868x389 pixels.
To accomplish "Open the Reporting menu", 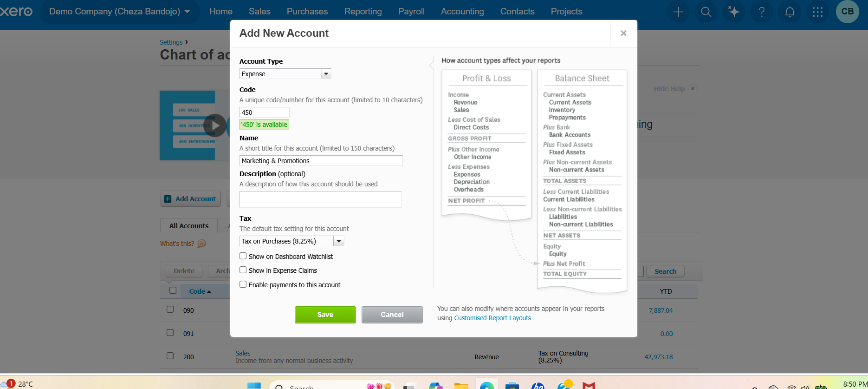I will [x=363, y=12].
